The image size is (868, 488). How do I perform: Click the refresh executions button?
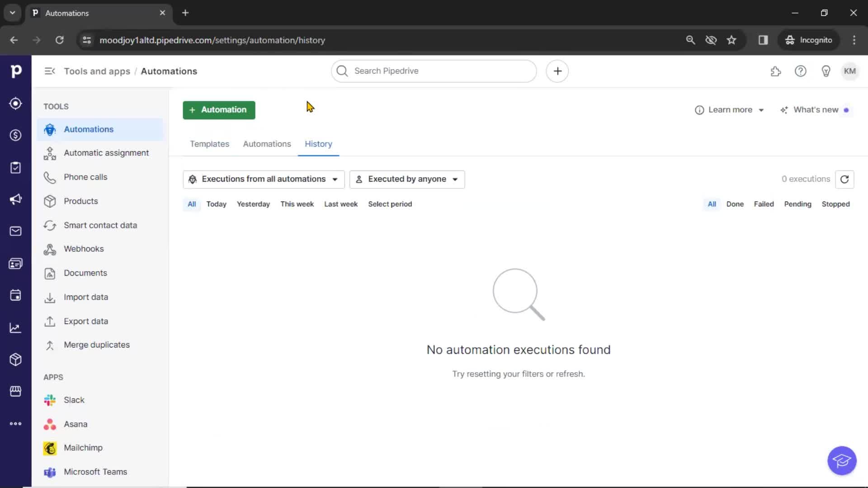[x=845, y=179]
